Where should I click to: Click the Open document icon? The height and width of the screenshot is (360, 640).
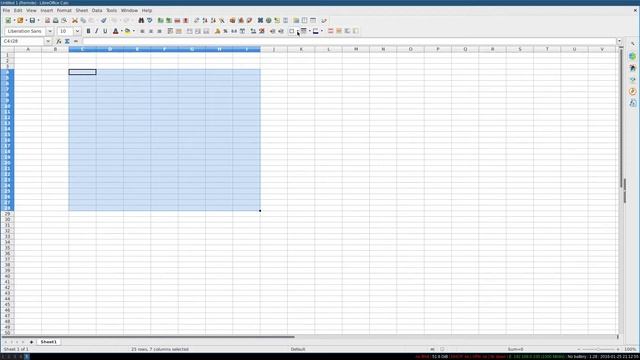[x=20, y=20]
